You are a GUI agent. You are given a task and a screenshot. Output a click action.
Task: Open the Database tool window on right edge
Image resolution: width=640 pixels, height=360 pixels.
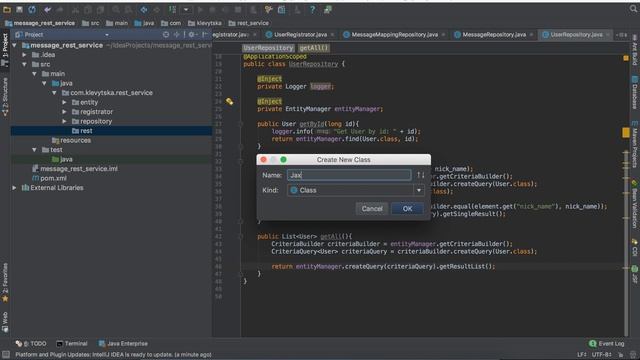tap(635, 92)
